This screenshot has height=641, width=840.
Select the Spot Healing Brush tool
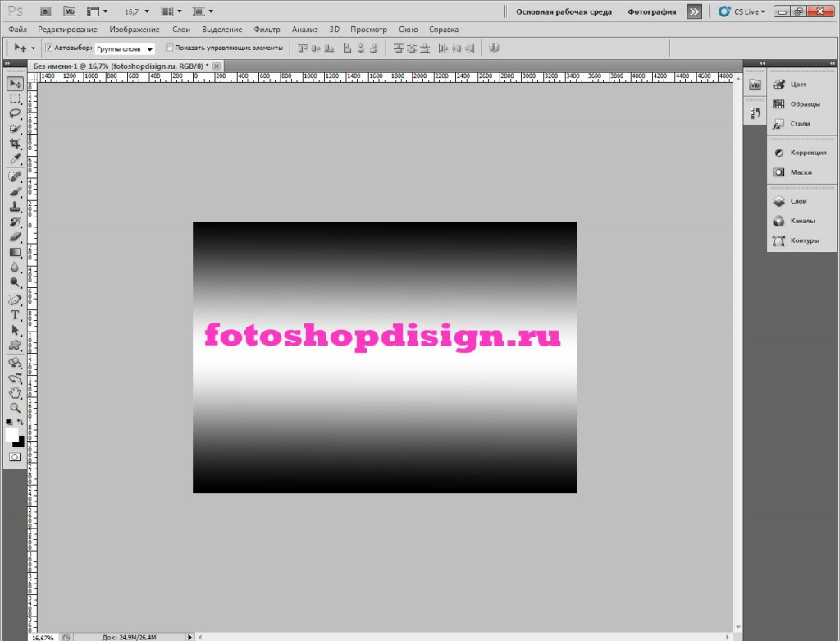pos(15,176)
